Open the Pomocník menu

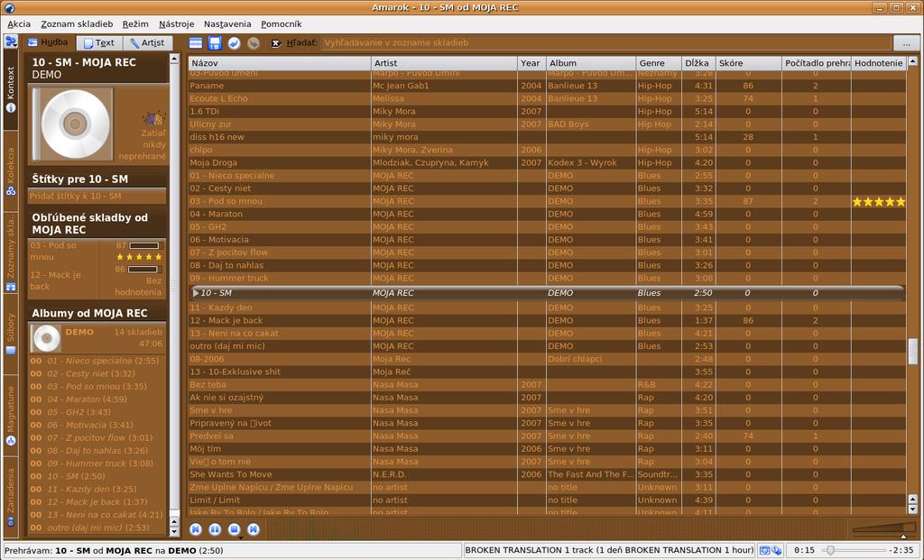pyautogui.click(x=282, y=24)
